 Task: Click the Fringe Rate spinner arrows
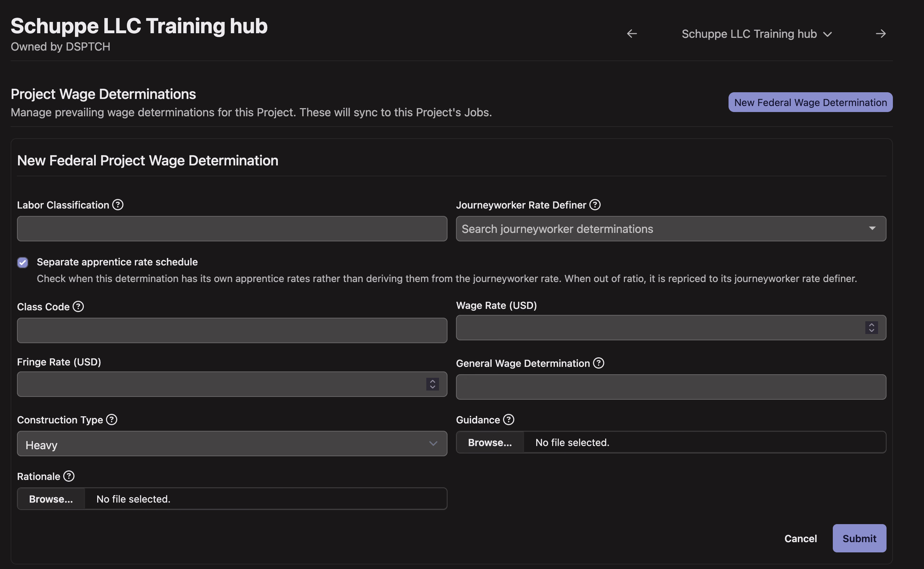coord(432,384)
